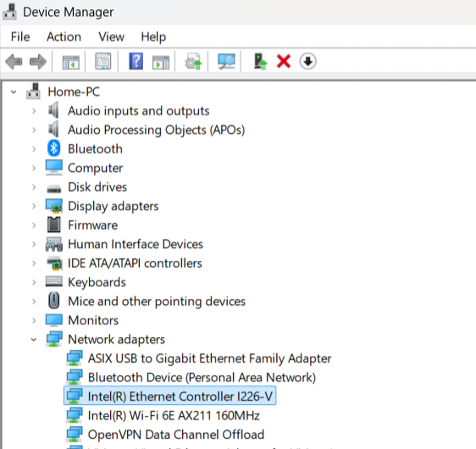Screen dimensions: 476x449
Task: Collapse the Home-PC root node
Action: point(14,91)
